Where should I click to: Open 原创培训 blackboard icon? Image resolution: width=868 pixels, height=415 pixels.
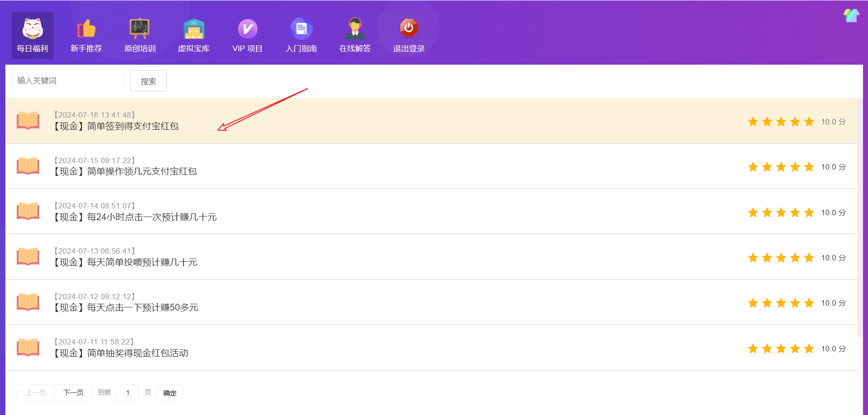[x=140, y=29]
